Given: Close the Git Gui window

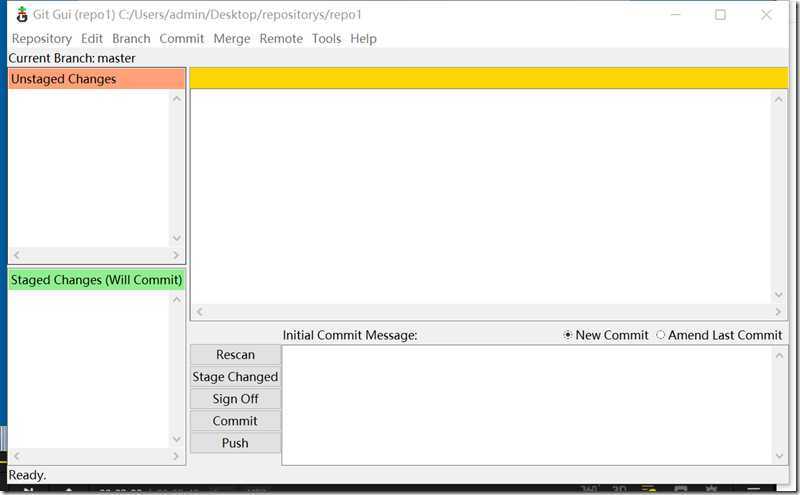Looking at the screenshot, I should [x=766, y=15].
